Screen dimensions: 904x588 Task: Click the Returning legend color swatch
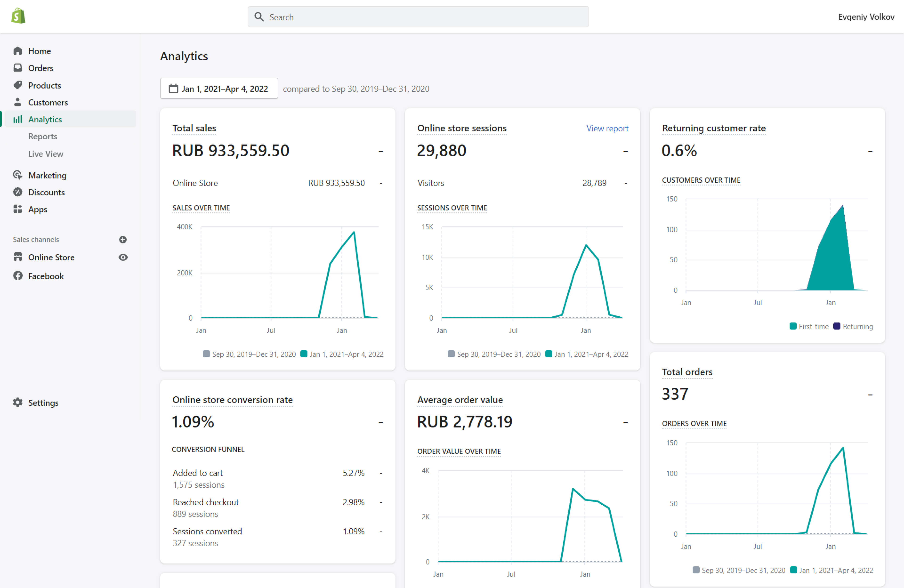[x=836, y=326]
